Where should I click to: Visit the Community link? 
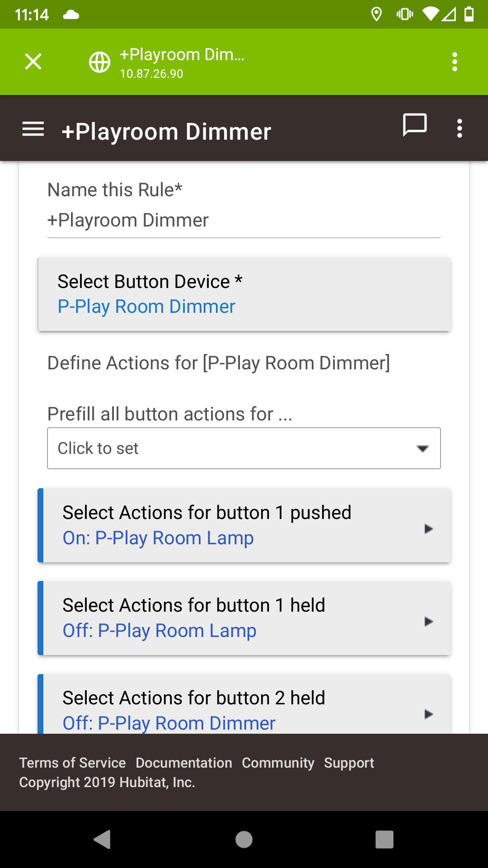coord(278,763)
